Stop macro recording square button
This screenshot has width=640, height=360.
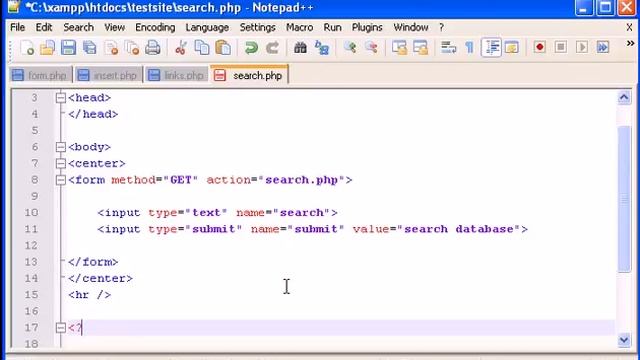coord(561,47)
